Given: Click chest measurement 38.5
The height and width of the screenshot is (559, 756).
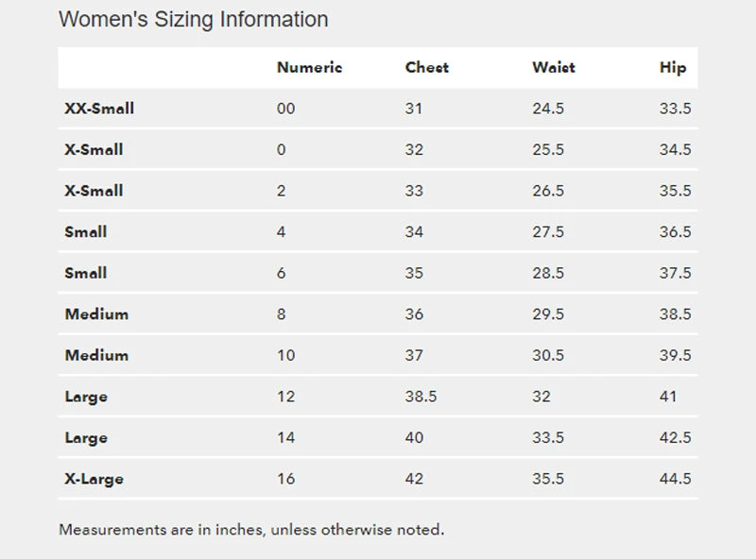Looking at the screenshot, I should [x=421, y=397].
